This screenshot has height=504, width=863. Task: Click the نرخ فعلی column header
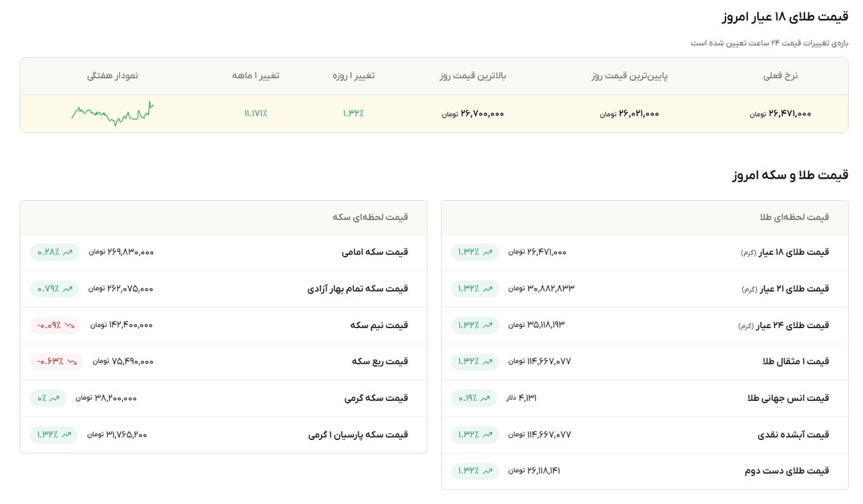pyautogui.click(x=780, y=75)
